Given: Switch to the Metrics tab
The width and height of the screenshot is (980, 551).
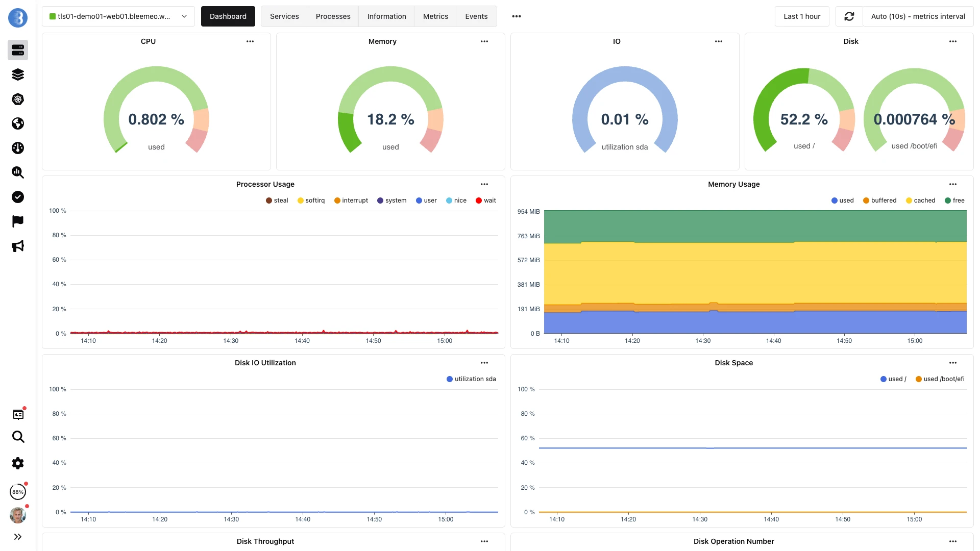Looking at the screenshot, I should pyautogui.click(x=435, y=16).
